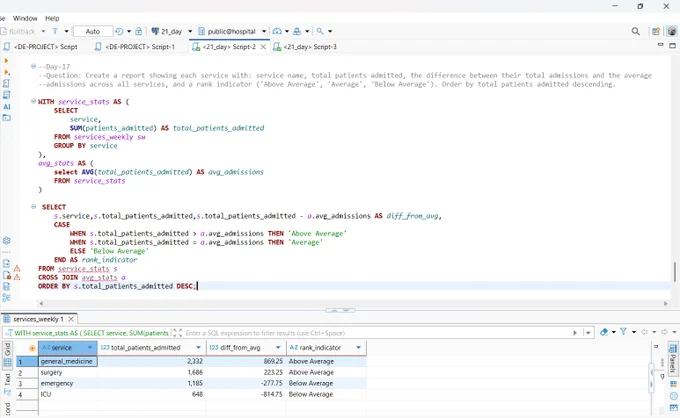Select the surgery cell
This screenshot has height=418, width=680.
(x=68, y=372)
